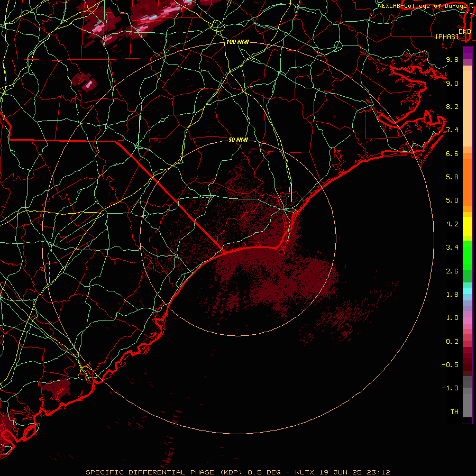Click the "50 NMI" range ring label
Image resolution: width=476 pixels, height=476 pixels.
pos(238,140)
